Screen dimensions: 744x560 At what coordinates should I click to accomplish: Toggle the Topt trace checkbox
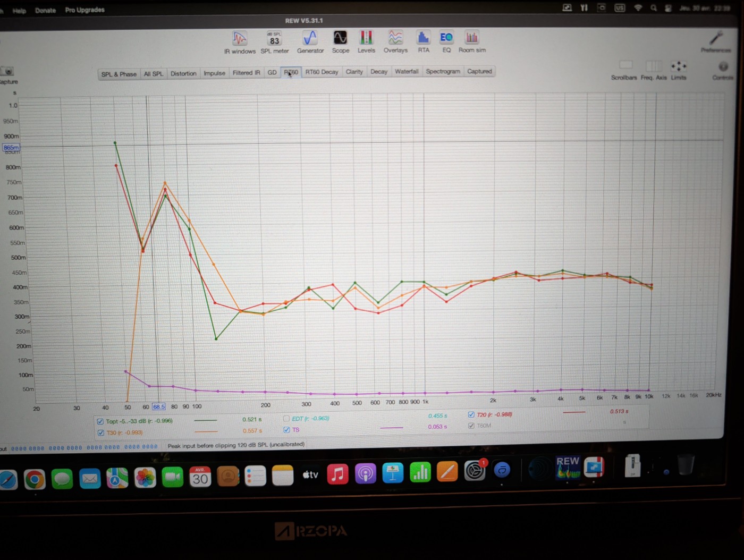click(x=100, y=421)
